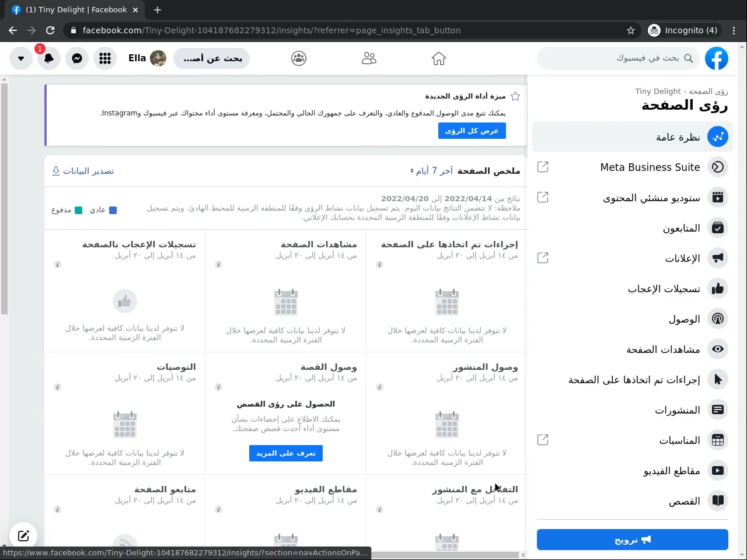The width and height of the screenshot is (747, 560).
Task: Click the events calendar icon in sidebar
Action: (x=718, y=440)
